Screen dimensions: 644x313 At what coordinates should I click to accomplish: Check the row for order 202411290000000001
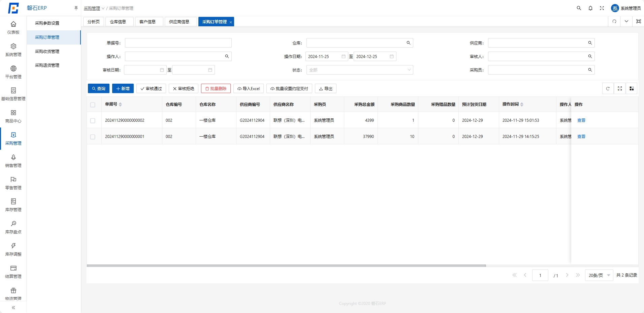[x=93, y=137]
